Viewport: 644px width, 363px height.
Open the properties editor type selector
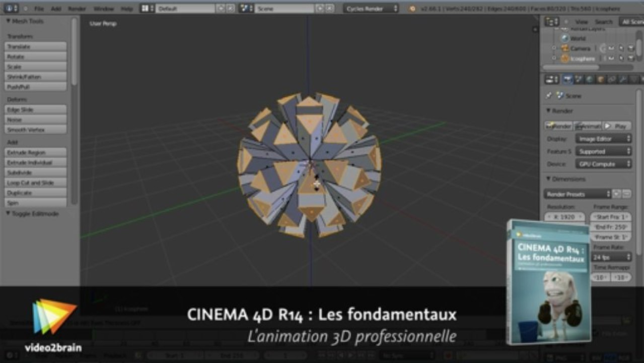[x=552, y=79]
